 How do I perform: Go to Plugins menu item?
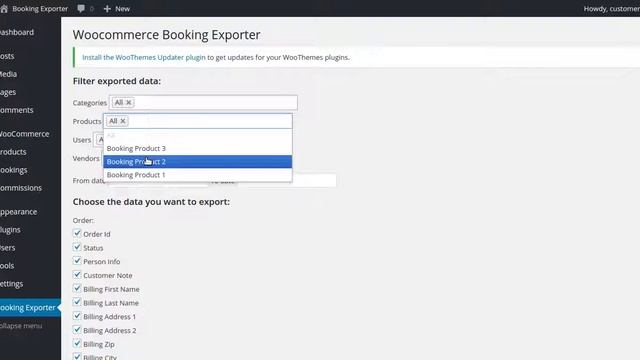[10, 230]
